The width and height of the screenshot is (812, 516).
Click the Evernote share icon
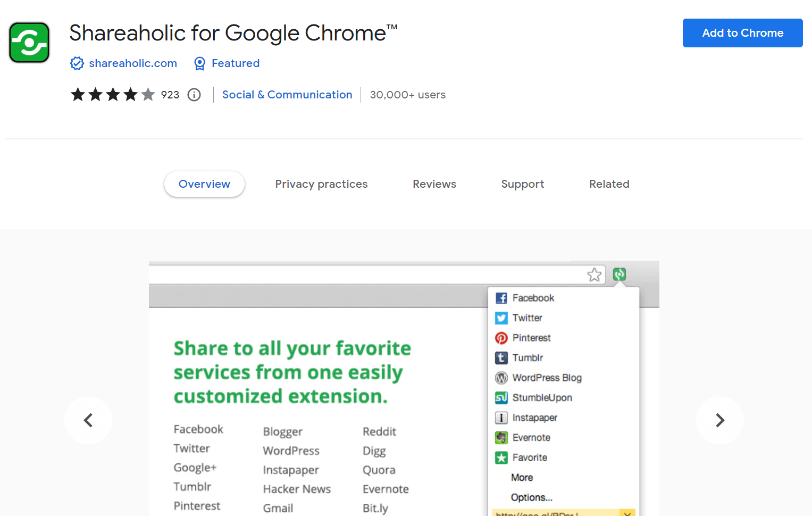(x=501, y=437)
